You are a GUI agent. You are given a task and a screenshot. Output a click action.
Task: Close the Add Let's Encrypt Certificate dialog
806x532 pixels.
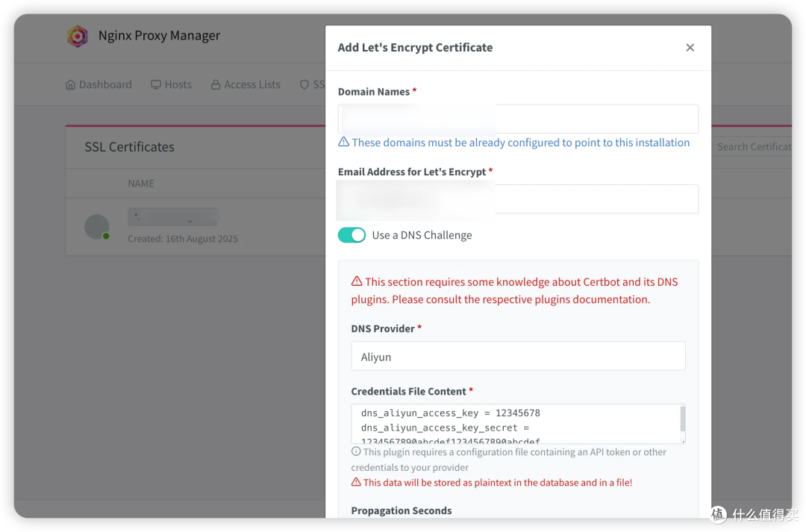coord(690,48)
